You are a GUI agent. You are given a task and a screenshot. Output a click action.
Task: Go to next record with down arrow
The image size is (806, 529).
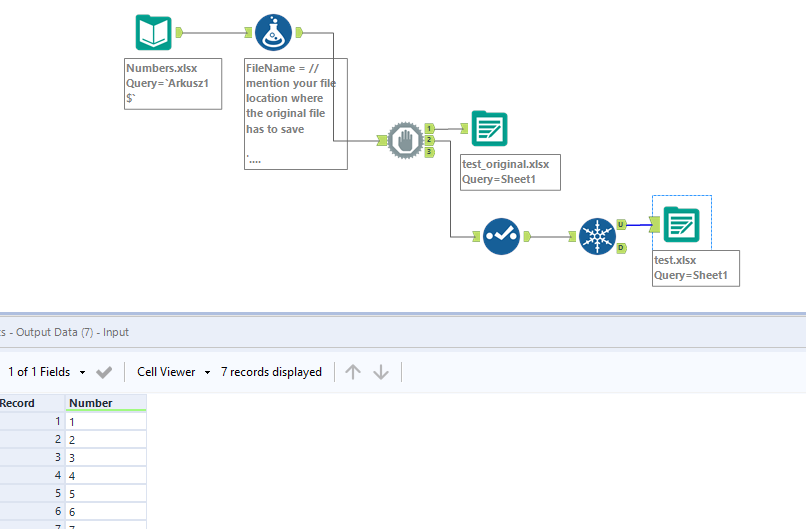[x=381, y=372]
